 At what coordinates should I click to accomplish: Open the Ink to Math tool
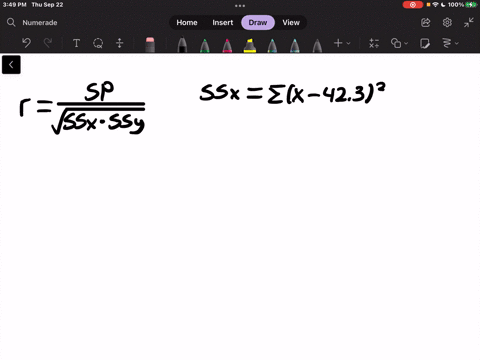click(x=374, y=43)
